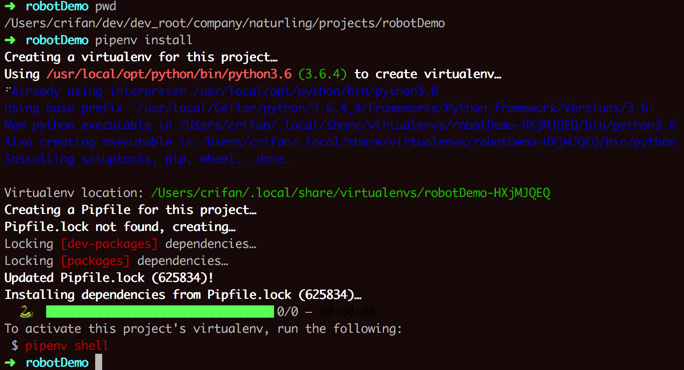Click the blue 'Installing setuptools, pip, wheel' line
The width and height of the screenshot is (684, 370).
[x=147, y=159]
